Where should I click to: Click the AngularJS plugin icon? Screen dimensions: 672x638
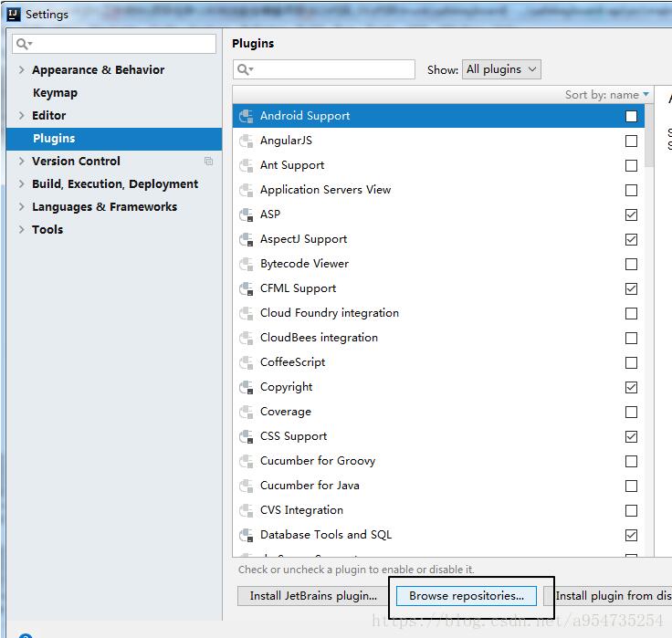click(246, 141)
